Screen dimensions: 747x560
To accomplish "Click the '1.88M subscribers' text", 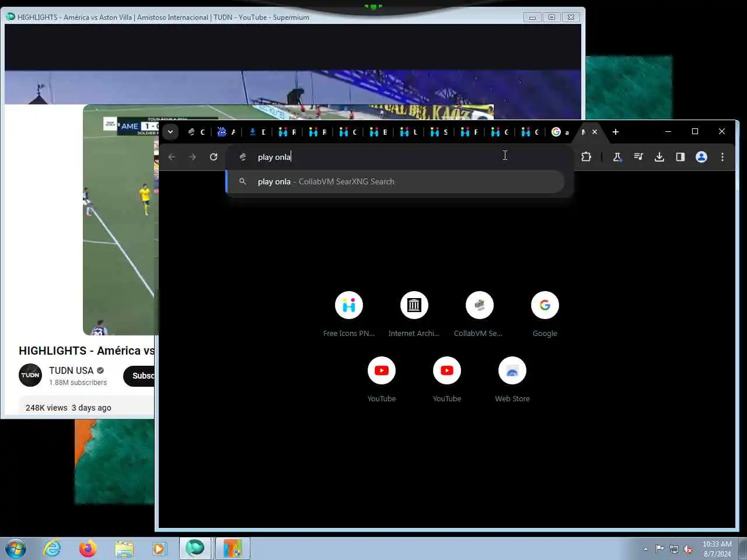I will click(x=78, y=383).
